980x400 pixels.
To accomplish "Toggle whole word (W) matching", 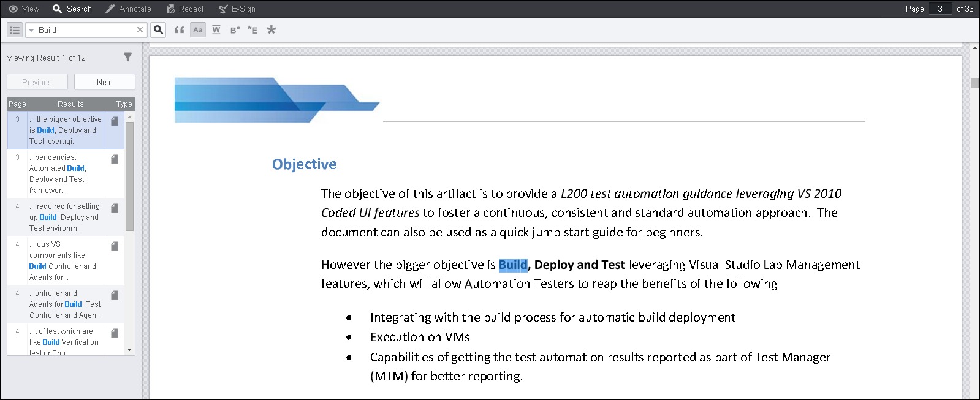I will pos(216,30).
